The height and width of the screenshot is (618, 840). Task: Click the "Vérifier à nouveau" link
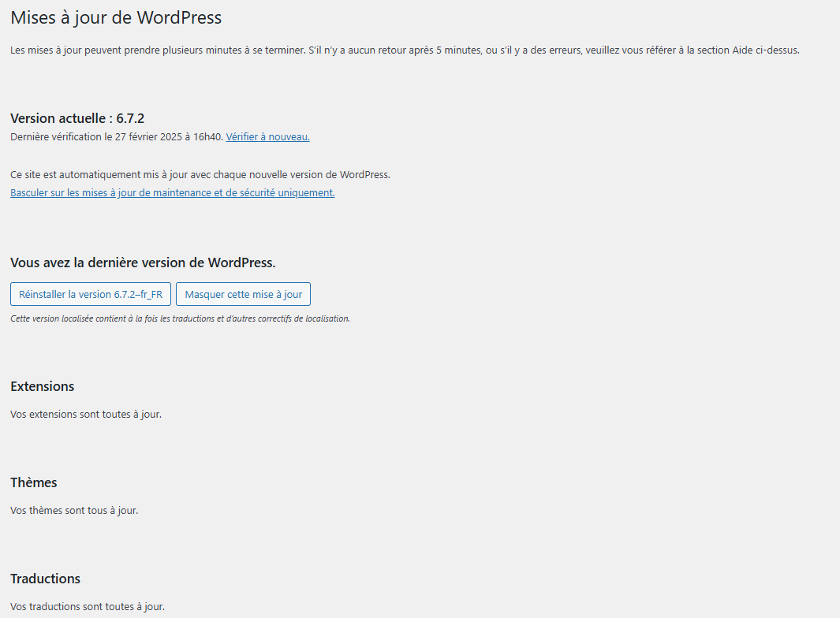pos(268,136)
